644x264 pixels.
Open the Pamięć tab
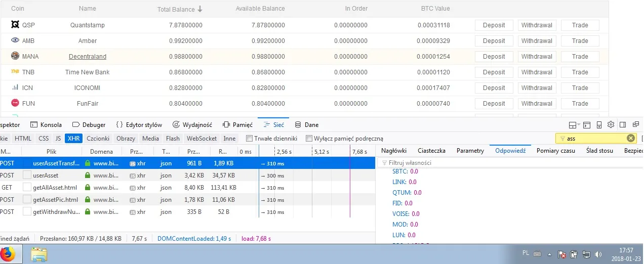pos(237,124)
